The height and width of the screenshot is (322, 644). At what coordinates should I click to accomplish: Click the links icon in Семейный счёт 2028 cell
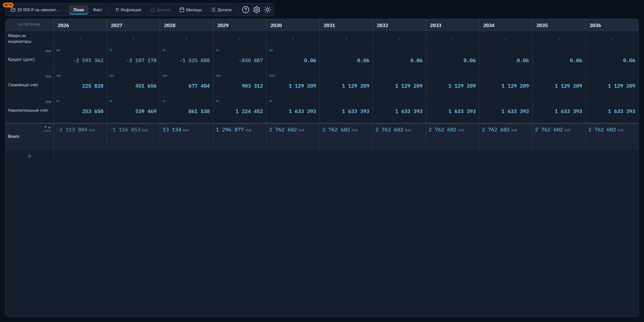click(165, 76)
